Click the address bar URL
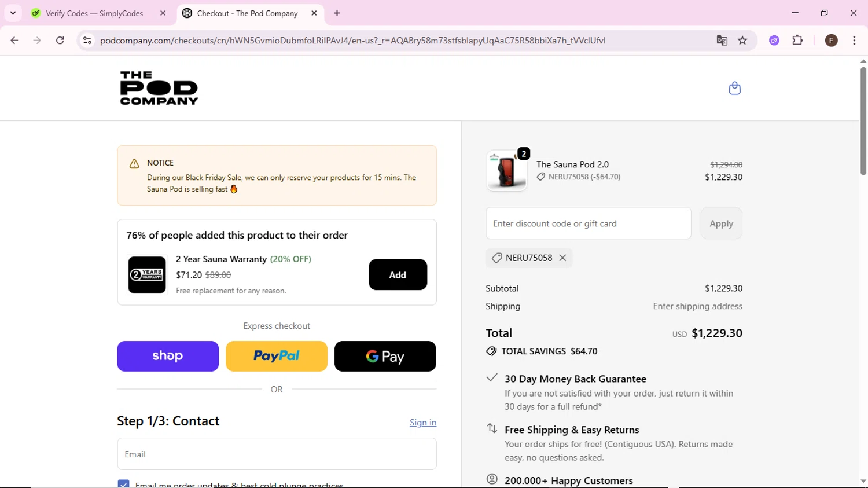 [352, 41]
